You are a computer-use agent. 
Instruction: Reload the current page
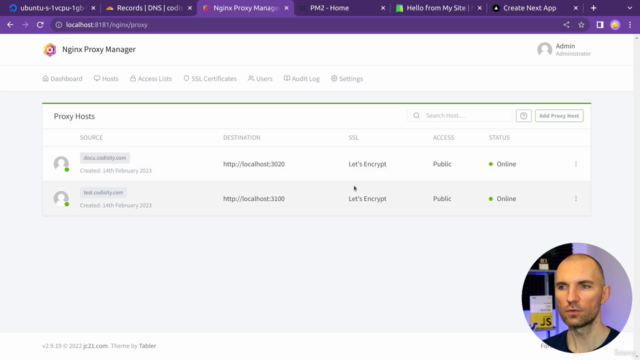40,25
